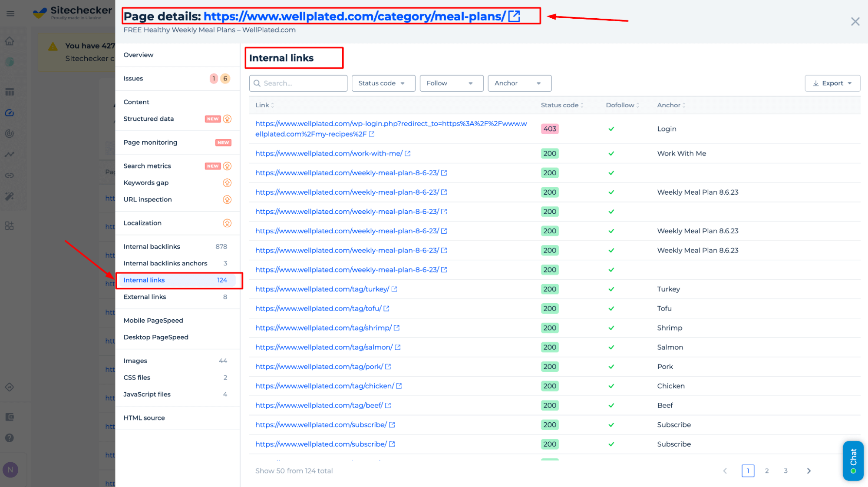Click the trend line icon in left sidebar
868x487 pixels.
(10, 154)
